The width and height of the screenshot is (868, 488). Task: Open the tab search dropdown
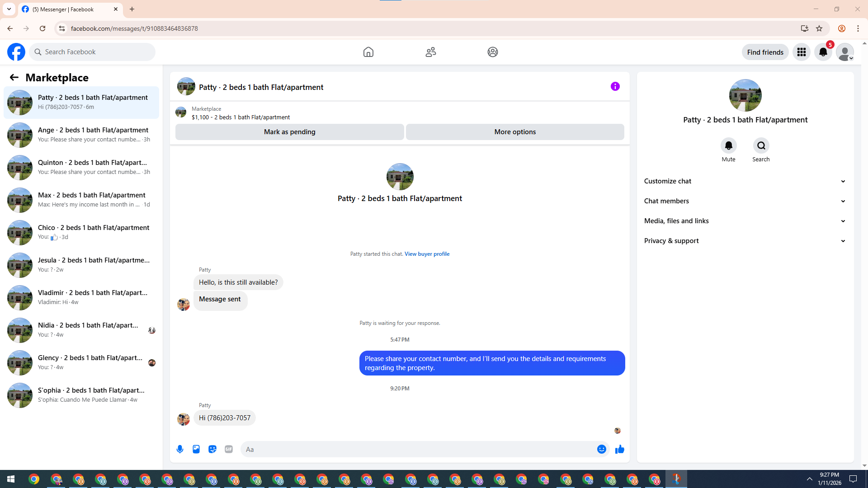point(9,9)
